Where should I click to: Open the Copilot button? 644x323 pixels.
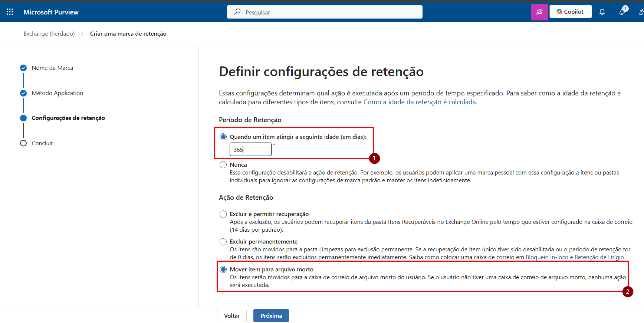pyautogui.click(x=570, y=12)
